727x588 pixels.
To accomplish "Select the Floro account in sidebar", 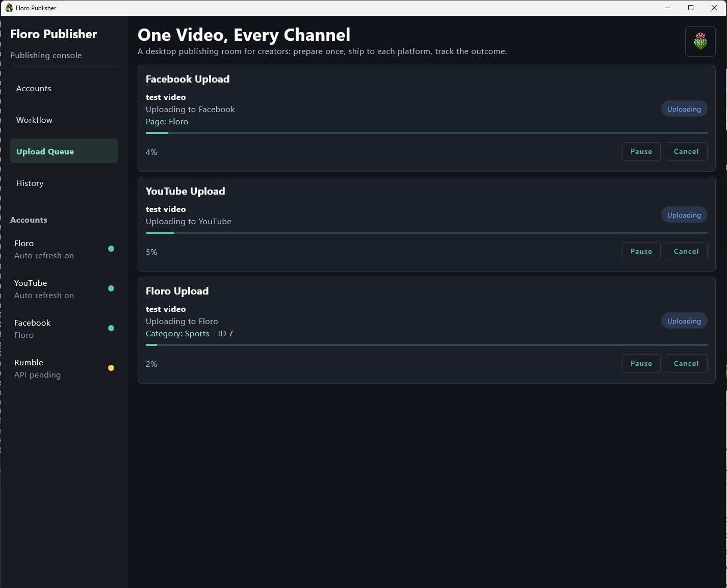I will (x=64, y=249).
